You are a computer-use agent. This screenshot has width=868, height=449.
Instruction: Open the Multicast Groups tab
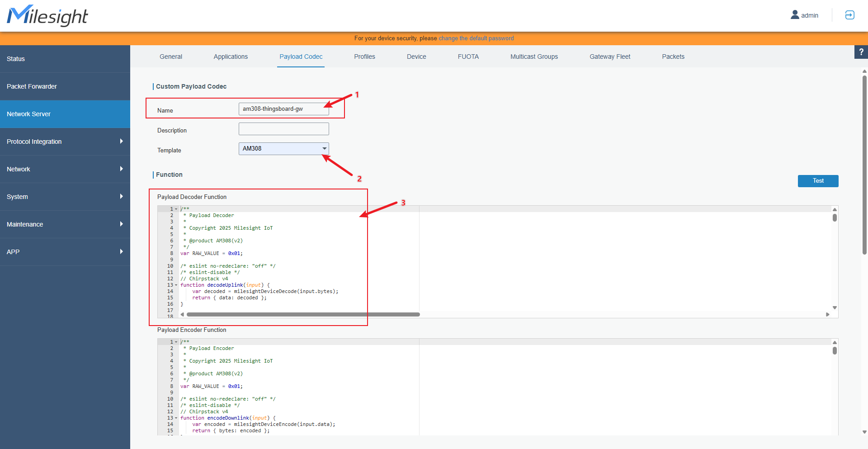click(534, 57)
